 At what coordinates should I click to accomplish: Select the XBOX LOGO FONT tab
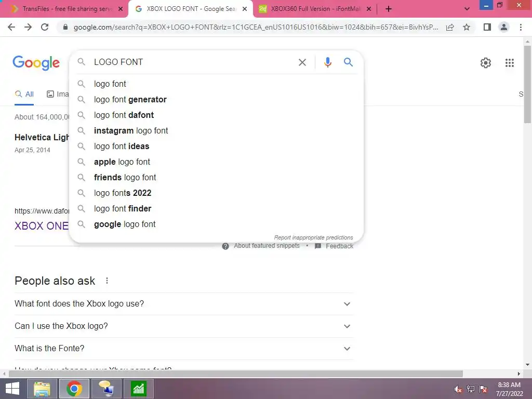(191, 9)
